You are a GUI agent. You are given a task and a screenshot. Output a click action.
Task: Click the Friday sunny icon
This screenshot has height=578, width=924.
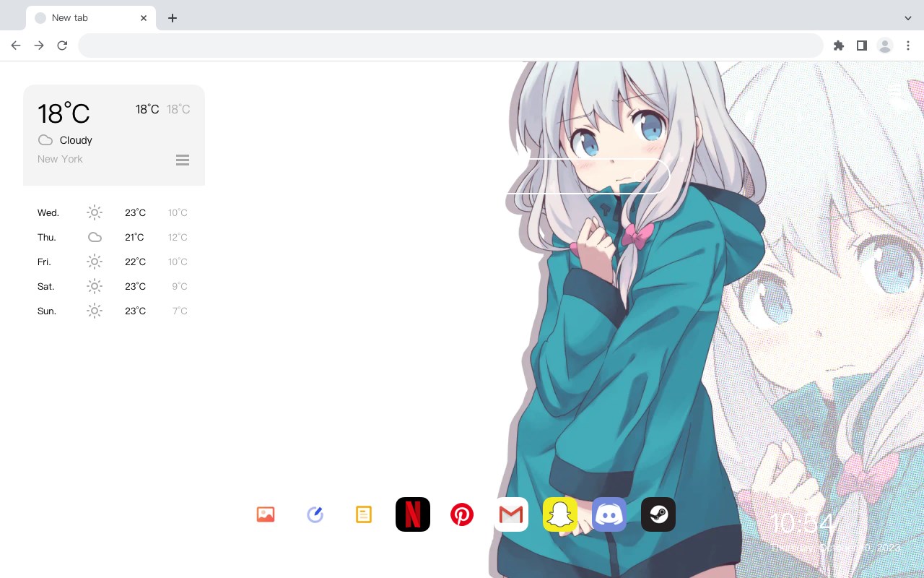coord(95,262)
